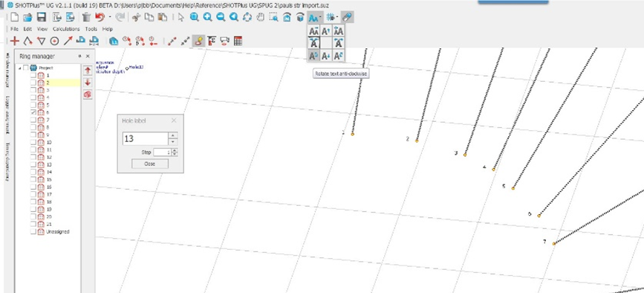Tick the checkbox for ring 13

pos(33,164)
